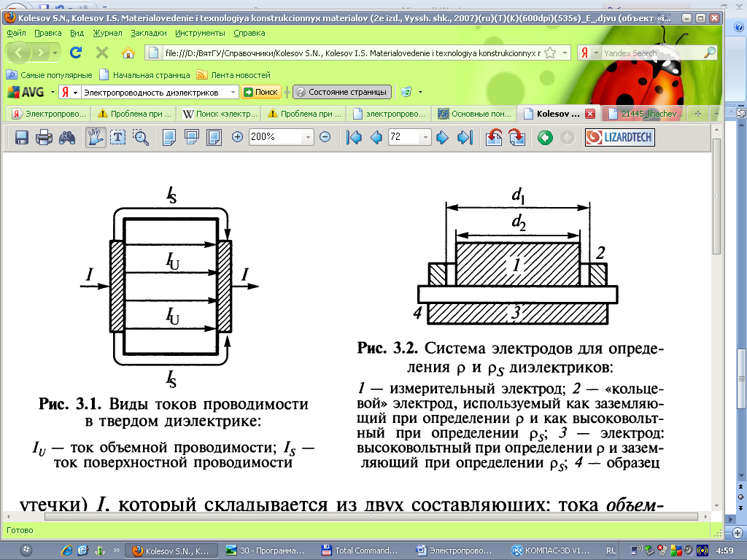Open the 30 - Программа... taskbar window
Image resolution: width=747 pixels, height=560 pixels.
point(265,551)
